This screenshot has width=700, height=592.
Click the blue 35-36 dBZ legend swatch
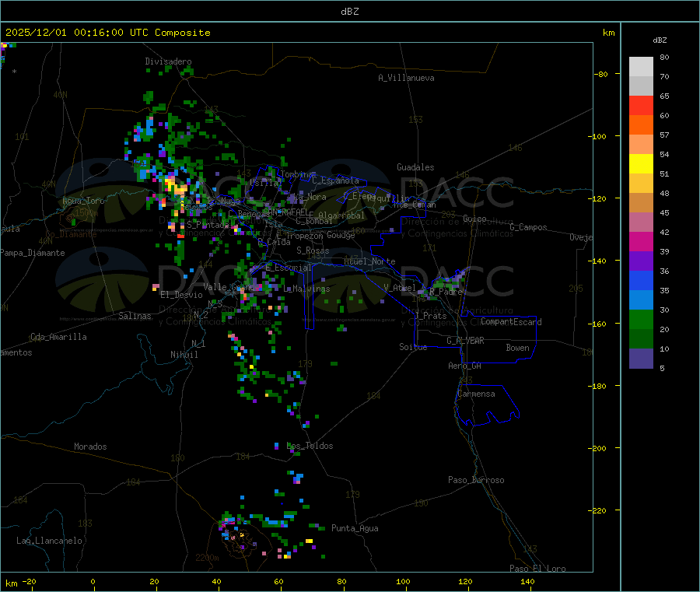click(641, 280)
